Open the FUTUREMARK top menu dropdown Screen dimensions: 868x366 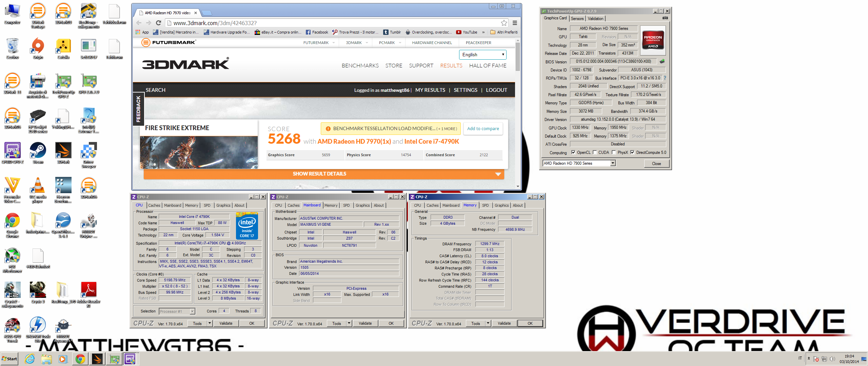coord(319,43)
